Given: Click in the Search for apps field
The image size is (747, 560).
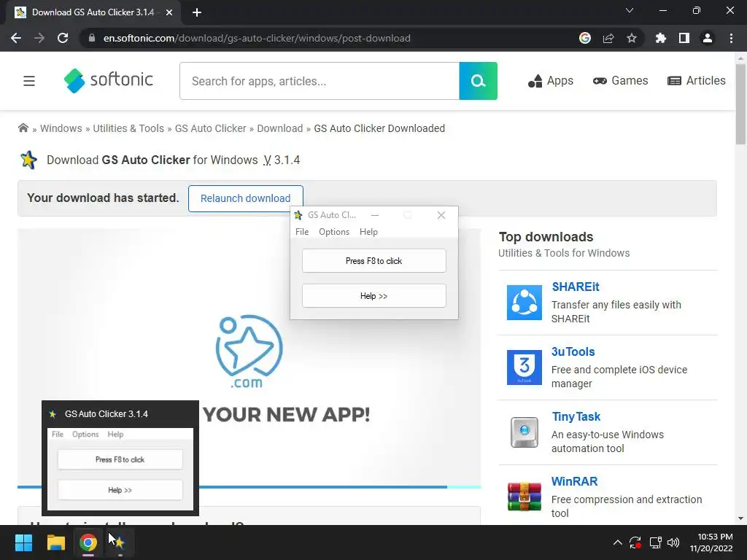Looking at the screenshot, I should (x=320, y=81).
